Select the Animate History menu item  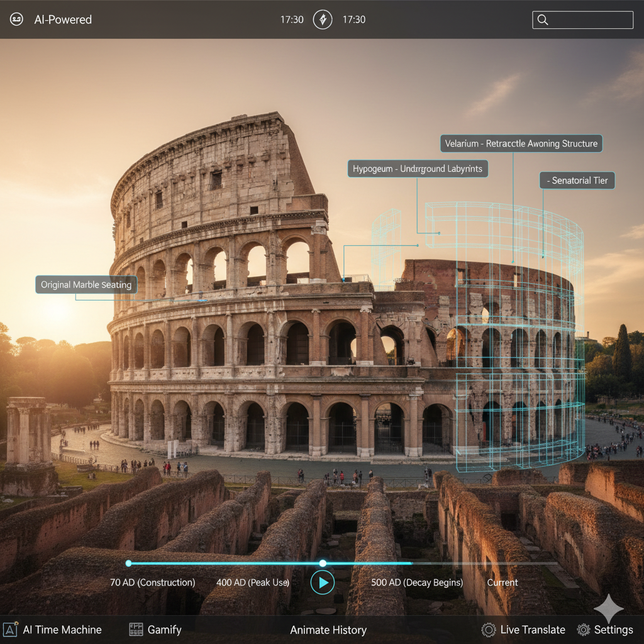point(328,630)
